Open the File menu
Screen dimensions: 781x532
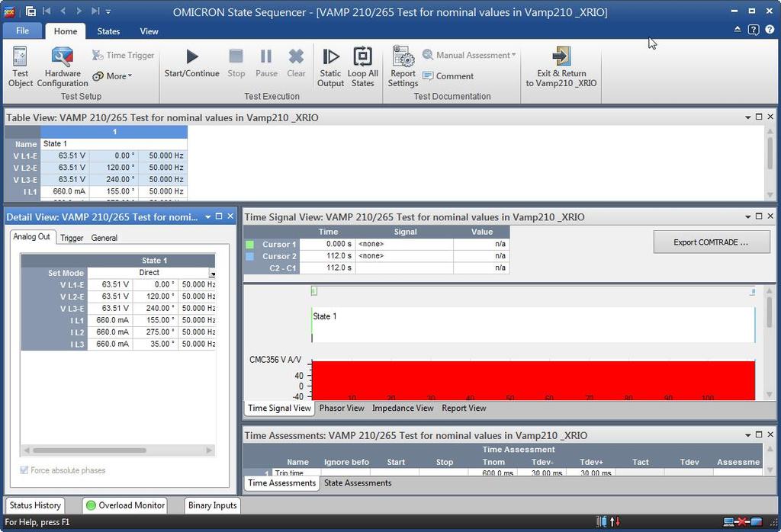coord(22,30)
